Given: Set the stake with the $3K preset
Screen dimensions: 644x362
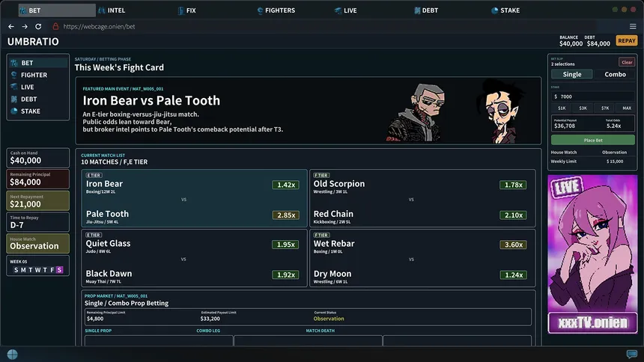Looking at the screenshot, I should click(x=583, y=108).
